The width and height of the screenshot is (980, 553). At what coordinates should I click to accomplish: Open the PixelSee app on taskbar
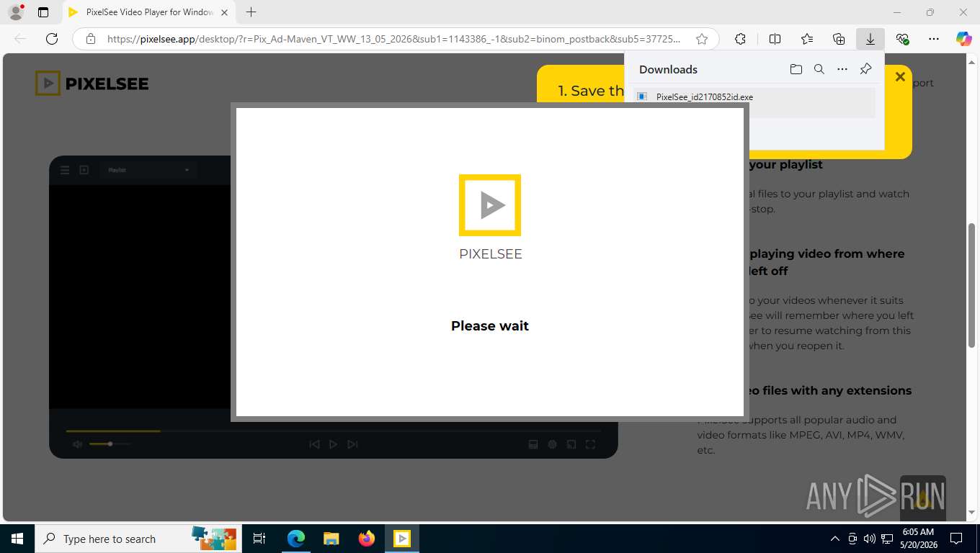(402, 539)
